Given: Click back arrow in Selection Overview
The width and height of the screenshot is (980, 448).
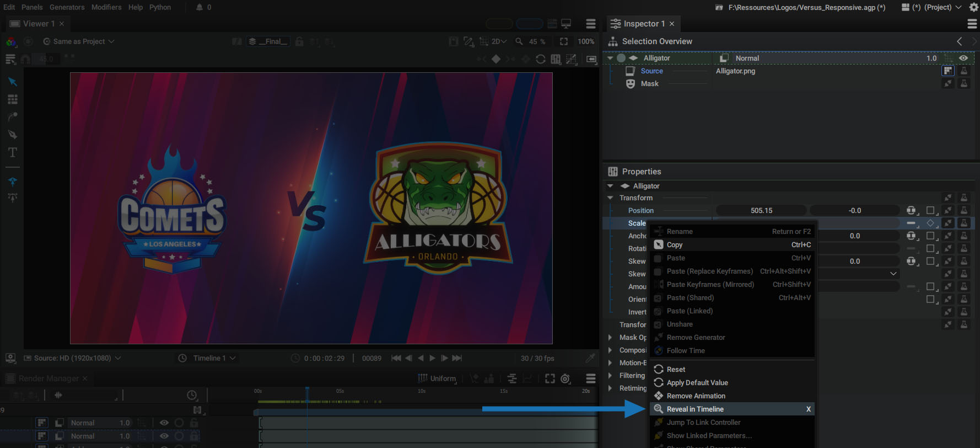Looking at the screenshot, I should 960,41.
